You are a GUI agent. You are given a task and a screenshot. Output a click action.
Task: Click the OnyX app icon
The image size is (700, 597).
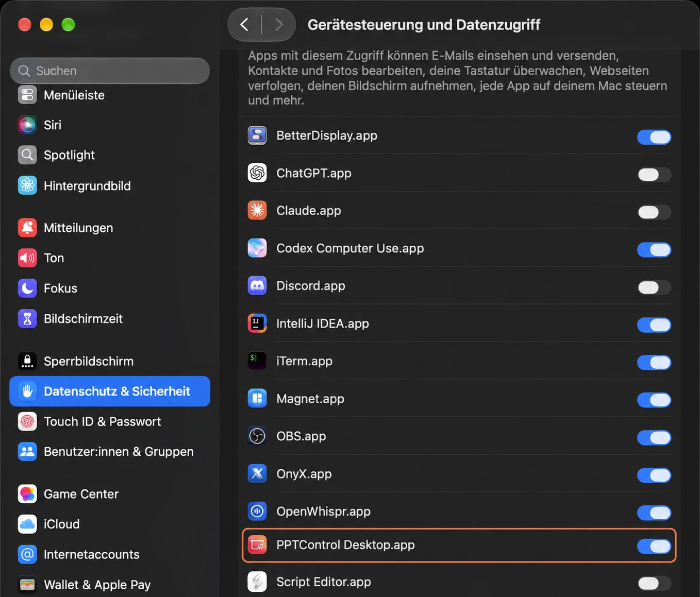coord(257,474)
